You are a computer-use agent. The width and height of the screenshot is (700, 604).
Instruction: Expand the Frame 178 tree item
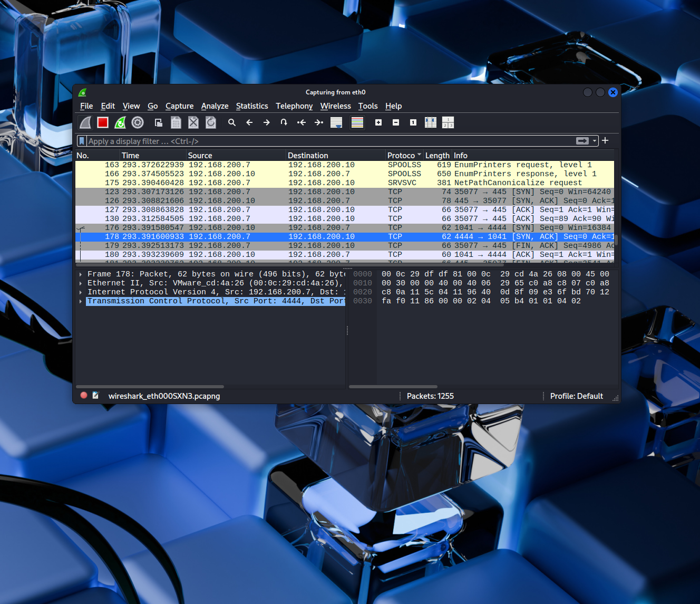coord(81,274)
